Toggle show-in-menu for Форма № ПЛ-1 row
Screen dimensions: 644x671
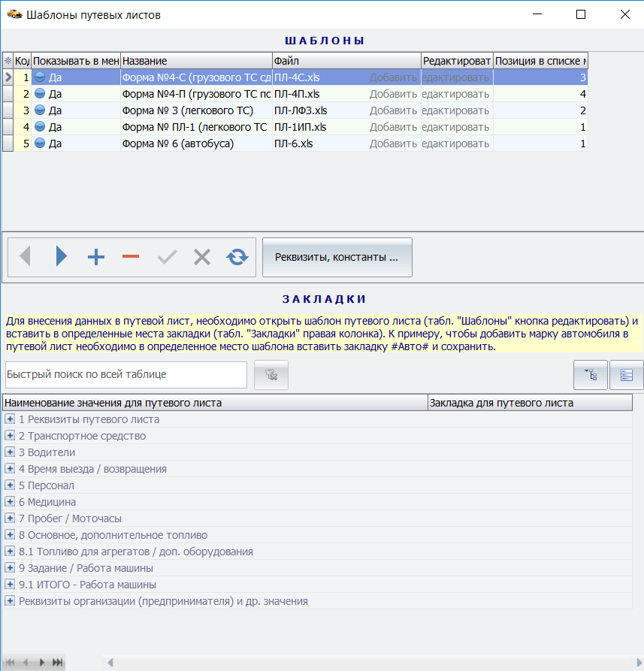pyautogui.click(x=40, y=127)
